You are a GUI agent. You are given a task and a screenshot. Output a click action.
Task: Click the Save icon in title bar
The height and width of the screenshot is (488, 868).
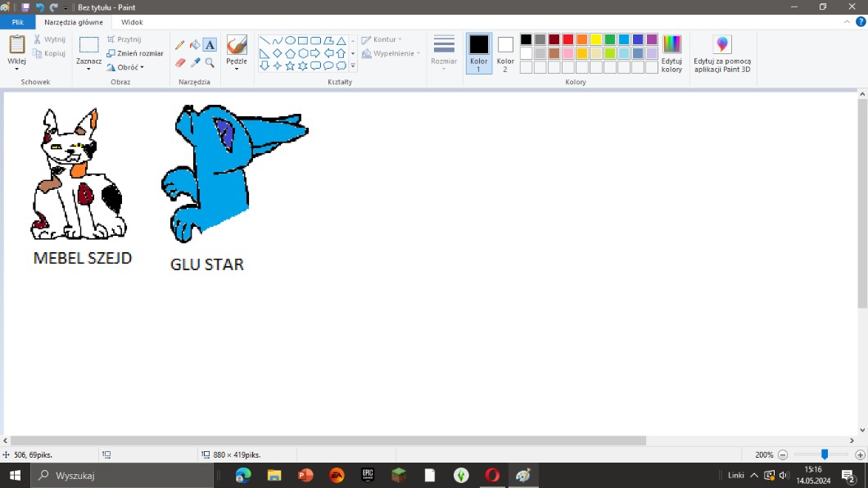pyautogui.click(x=26, y=7)
